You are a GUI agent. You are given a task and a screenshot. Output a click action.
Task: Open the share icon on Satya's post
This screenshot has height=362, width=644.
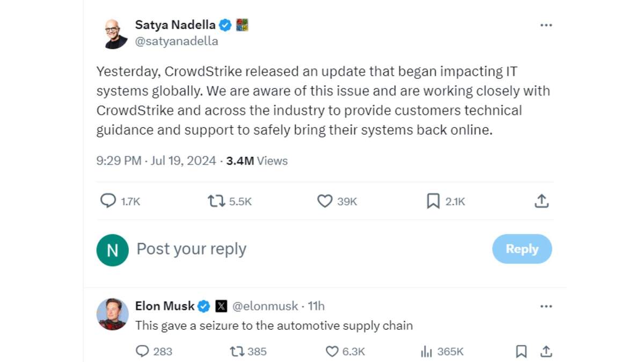542,201
